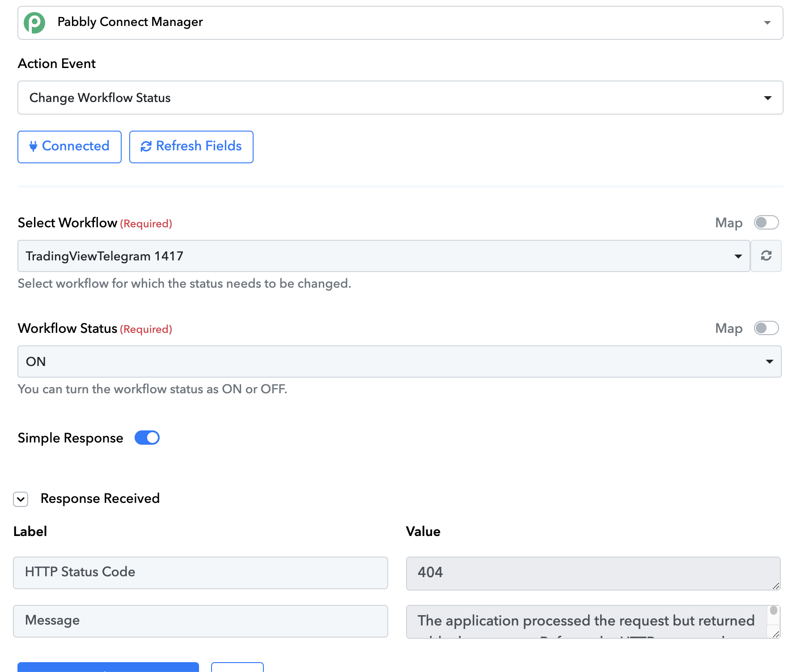This screenshot has width=805, height=672.
Task: Open the Action Event dropdown showing Change Workflow Status
Action: click(x=400, y=98)
